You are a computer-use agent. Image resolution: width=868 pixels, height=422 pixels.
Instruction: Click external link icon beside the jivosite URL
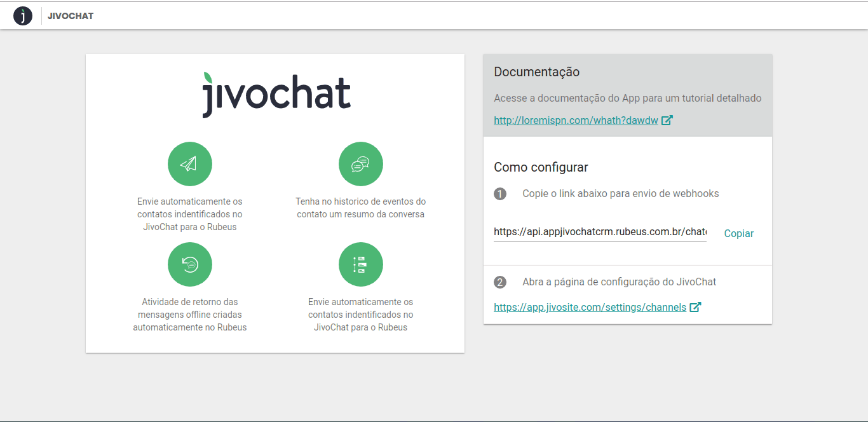[695, 307]
